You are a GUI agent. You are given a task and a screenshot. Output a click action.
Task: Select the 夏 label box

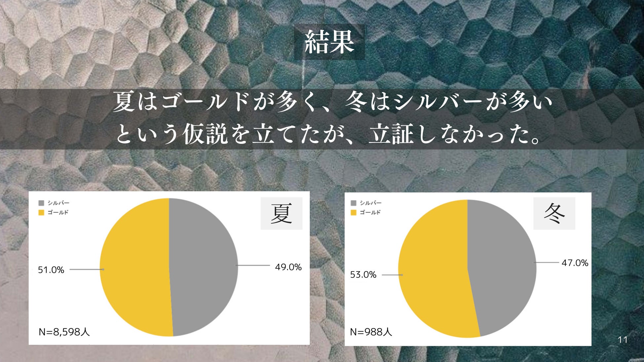(x=281, y=214)
